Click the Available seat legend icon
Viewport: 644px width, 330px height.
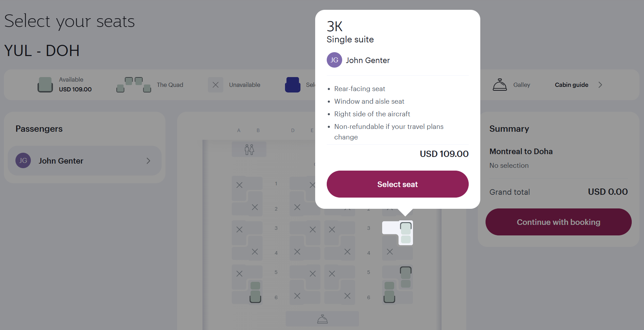[x=45, y=84]
